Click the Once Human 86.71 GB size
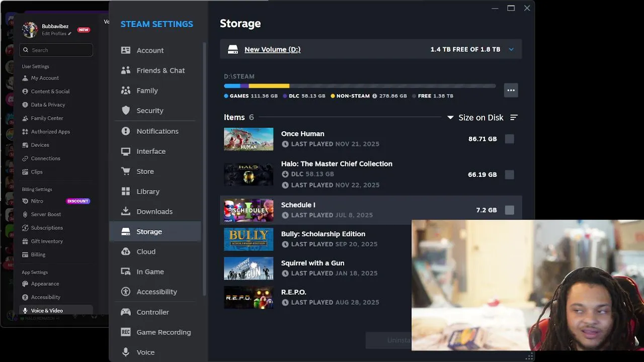644x362 pixels. 482,139
